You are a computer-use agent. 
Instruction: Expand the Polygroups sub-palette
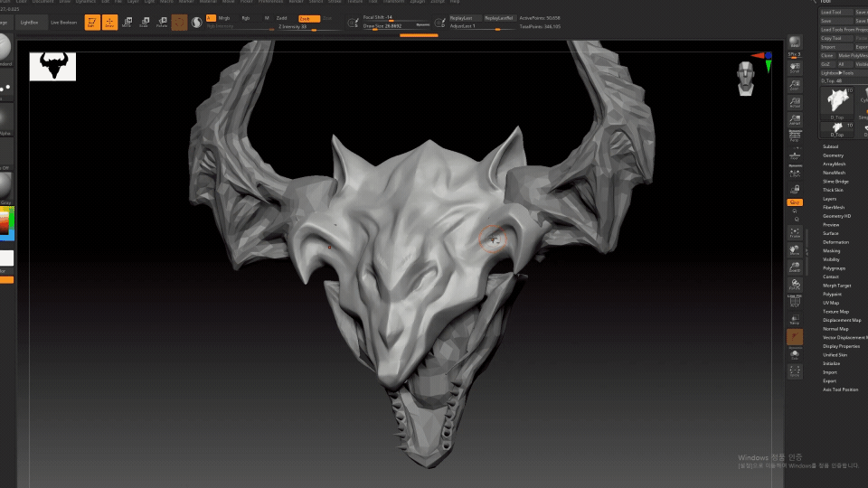pyautogui.click(x=834, y=267)
